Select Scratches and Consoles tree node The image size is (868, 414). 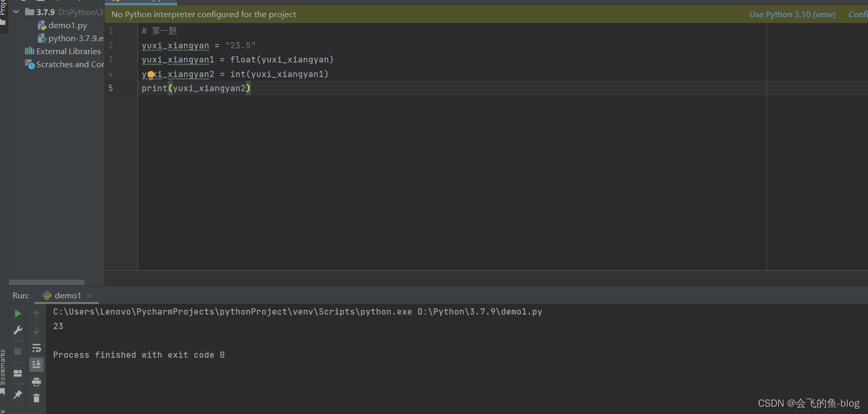click(x=70, y=64)
